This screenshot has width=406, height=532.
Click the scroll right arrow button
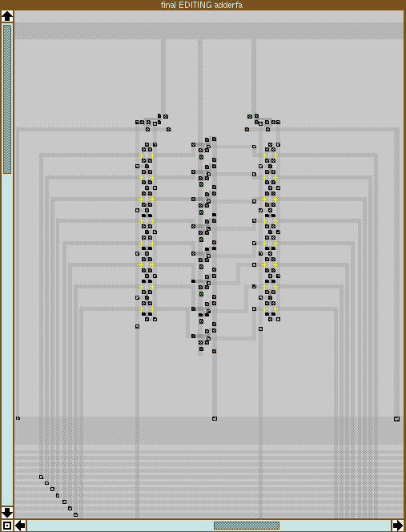click(397, 526)
